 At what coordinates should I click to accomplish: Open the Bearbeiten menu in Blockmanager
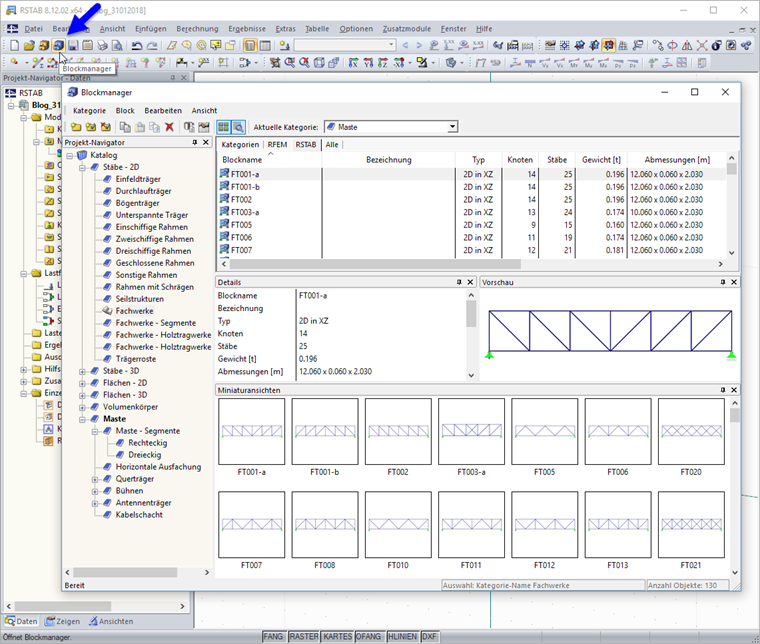click(162, 110)
